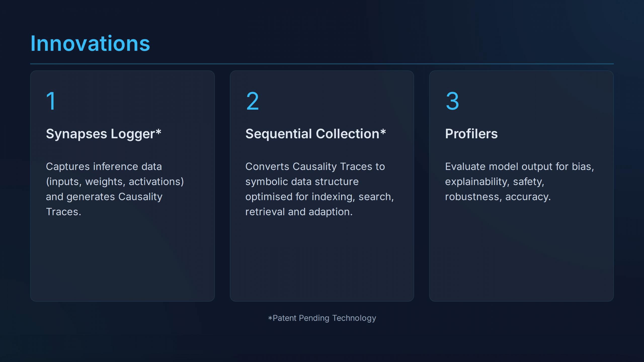Click the asterisk before Patent Pending footnote
The image size is (644, 362).
click(x=270, y=319)
